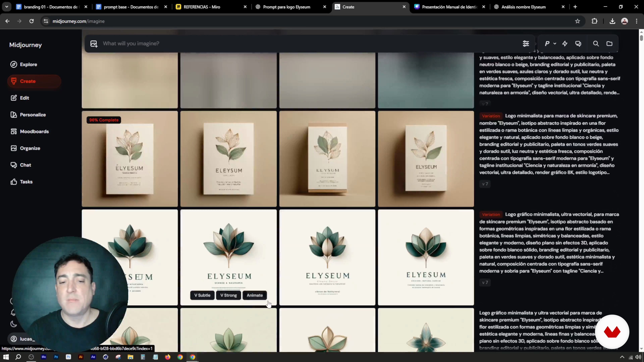Open the Chrome extensions puzzle icon
The width and height of the screenshot is (644, 362).
coord(595,21)
